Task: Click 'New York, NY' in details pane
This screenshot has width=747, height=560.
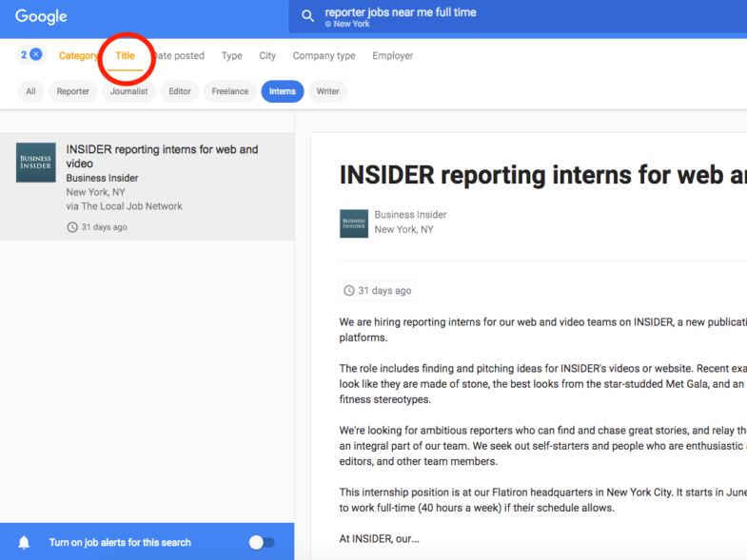Action: [x=403, y=229]
